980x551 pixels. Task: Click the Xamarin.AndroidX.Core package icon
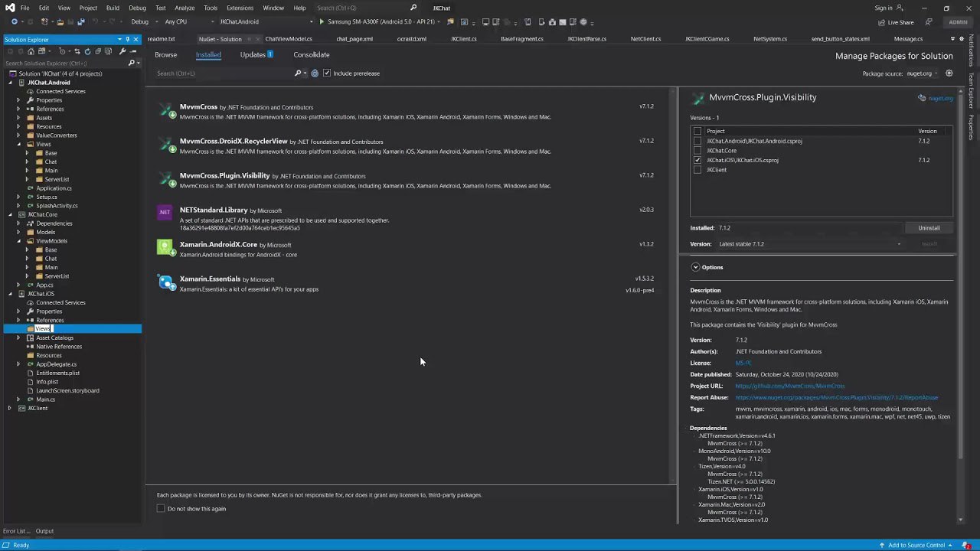[165, 247]
